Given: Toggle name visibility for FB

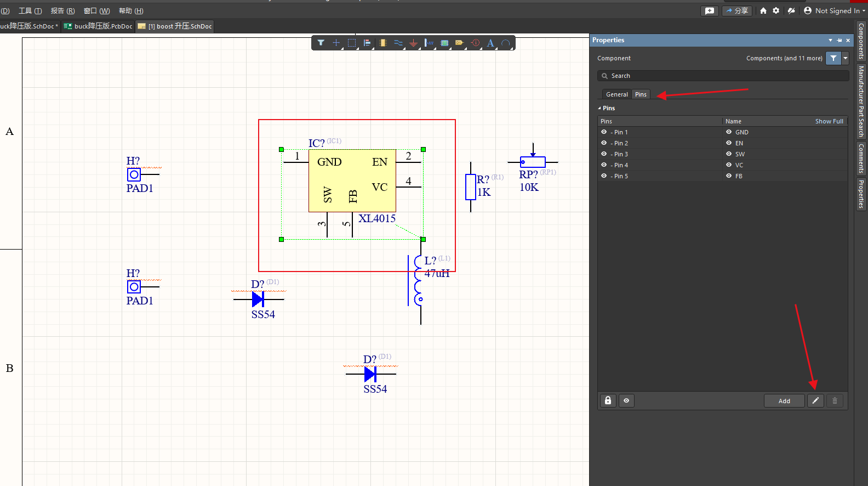Looking at the screenshot, I should coord(729,176).
